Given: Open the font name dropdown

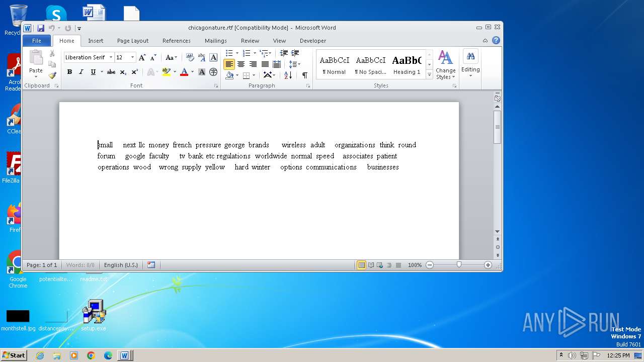Looking at the screenshot, I should [x=110, y=57].
